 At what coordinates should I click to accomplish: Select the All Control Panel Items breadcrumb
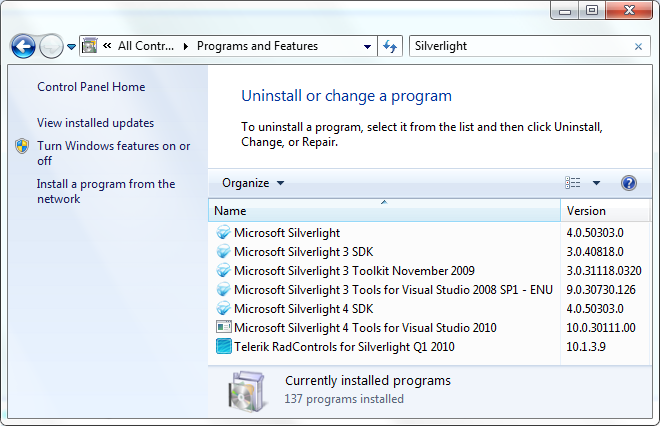click(x=146, y=45)
